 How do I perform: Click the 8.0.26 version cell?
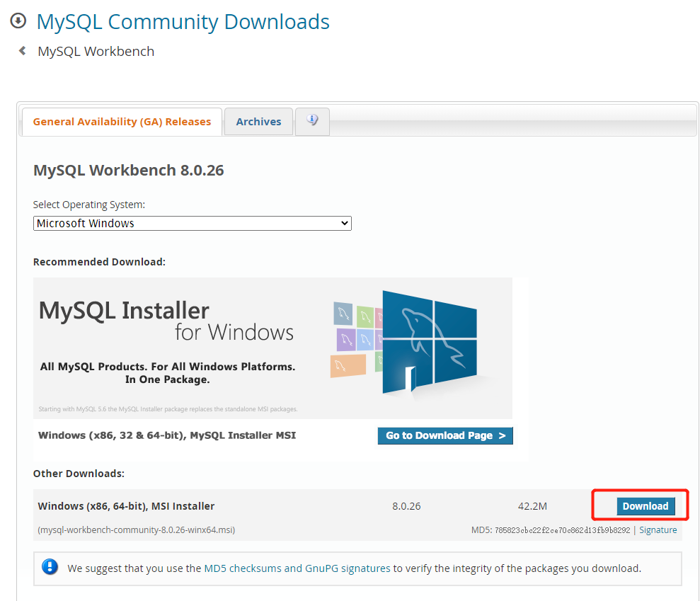tap(406, 506)
